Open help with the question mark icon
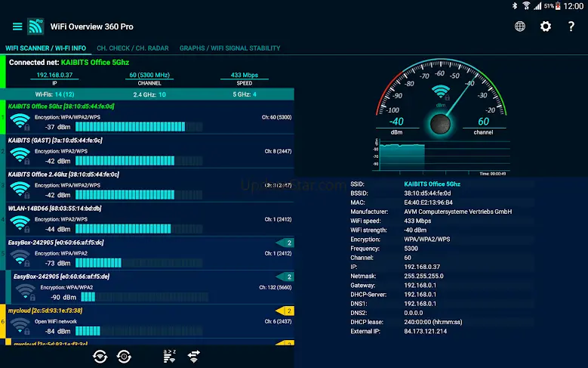The image size is (588, 368). (571, 26)
